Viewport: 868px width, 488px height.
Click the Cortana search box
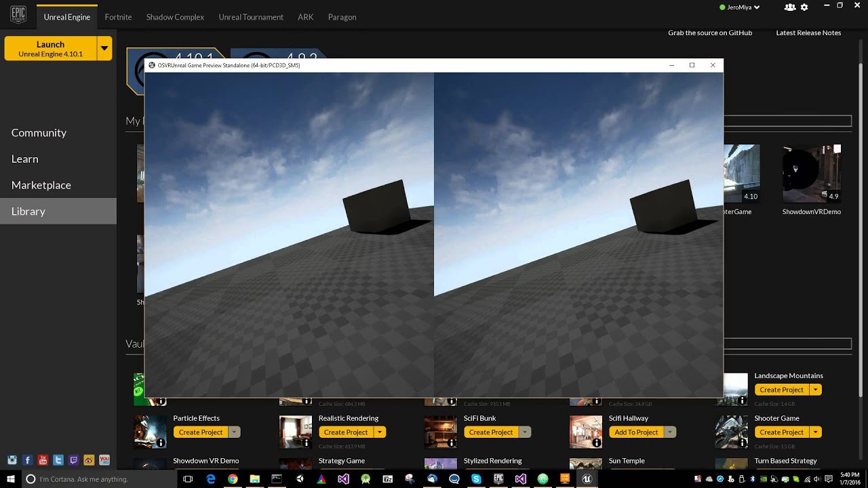[x=99, y=479]
